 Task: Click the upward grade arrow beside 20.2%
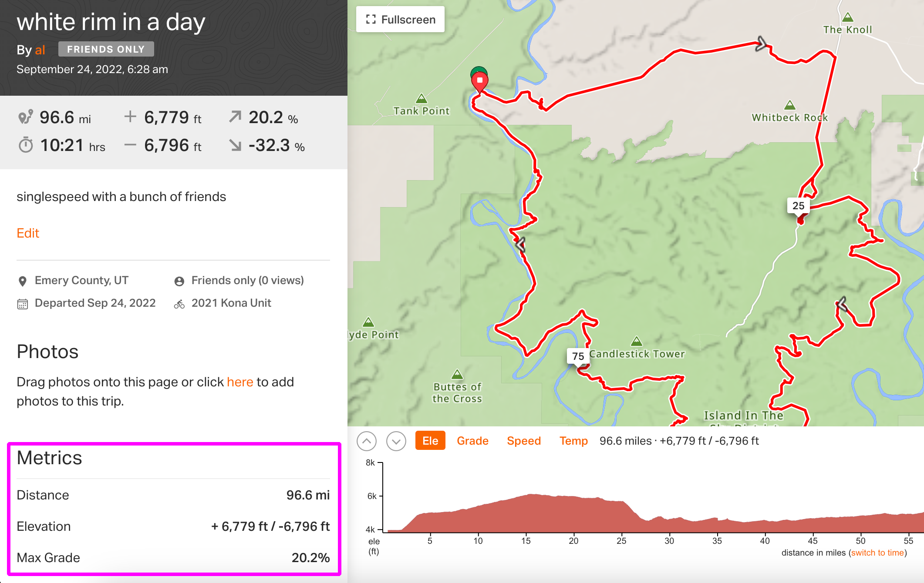(235, 117)
